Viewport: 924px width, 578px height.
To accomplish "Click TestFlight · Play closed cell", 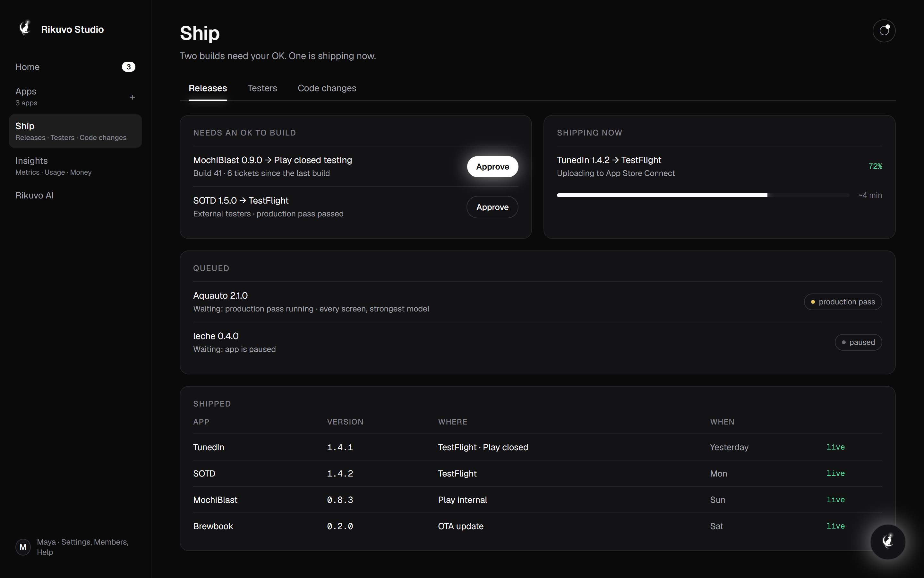I will [x=483, y=447].
